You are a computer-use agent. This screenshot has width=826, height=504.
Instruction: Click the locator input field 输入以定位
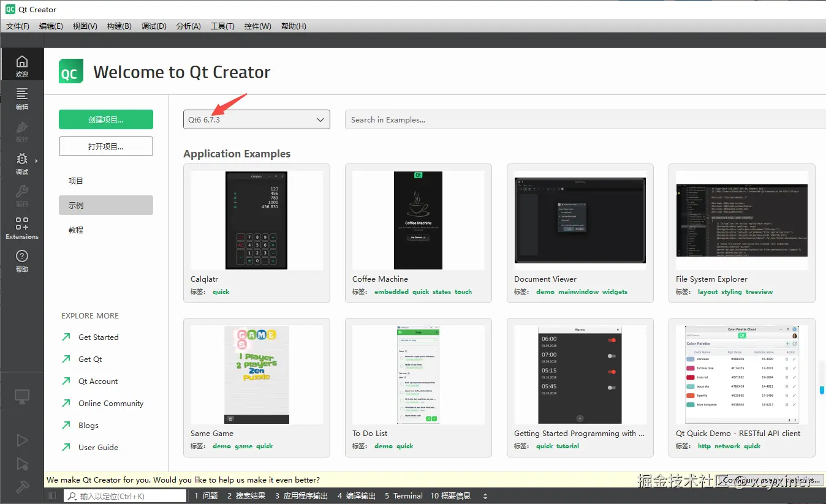coord(125,496)
